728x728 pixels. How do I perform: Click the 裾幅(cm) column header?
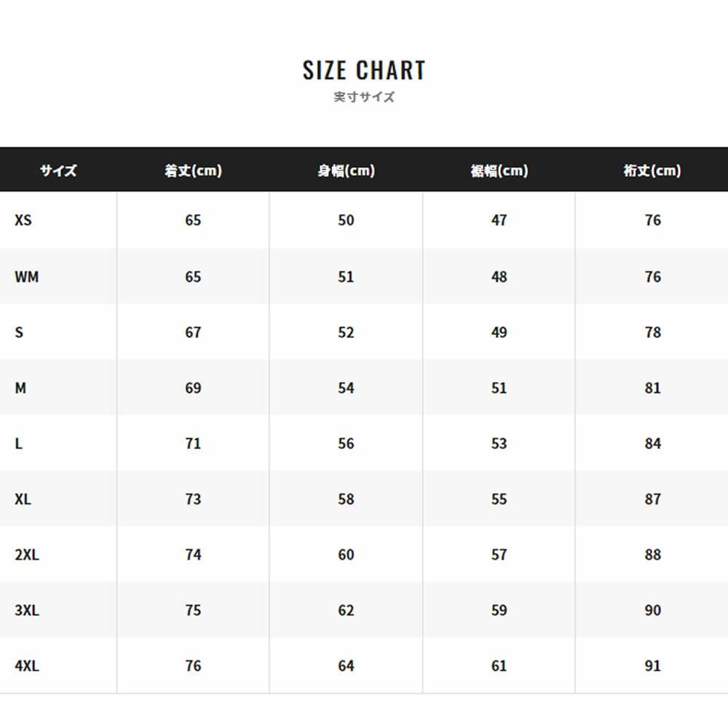coord(499,171)
